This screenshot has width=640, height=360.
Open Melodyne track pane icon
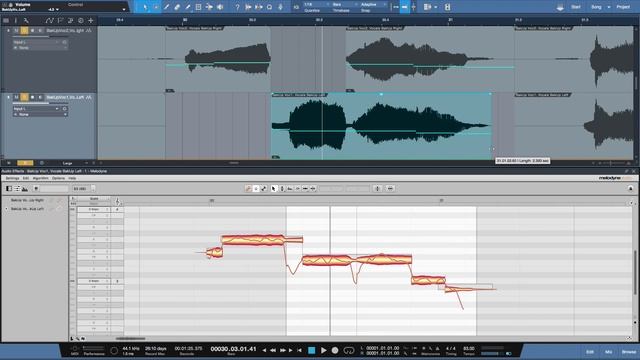[x=9, y=189]
